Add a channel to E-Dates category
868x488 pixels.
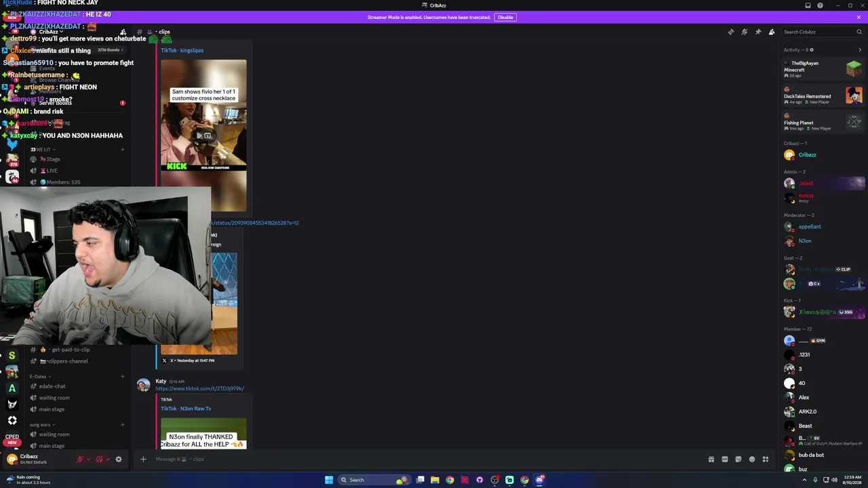point(123,376)
